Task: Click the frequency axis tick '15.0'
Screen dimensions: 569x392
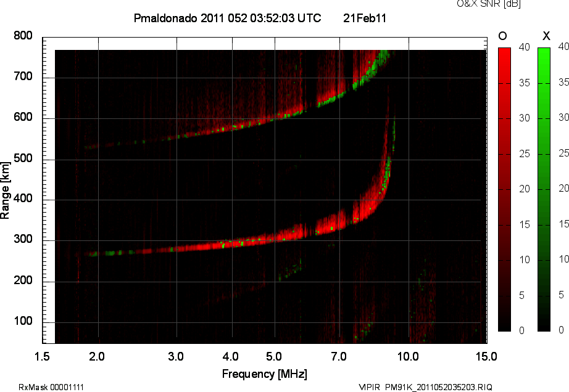Action: [486, 356]
